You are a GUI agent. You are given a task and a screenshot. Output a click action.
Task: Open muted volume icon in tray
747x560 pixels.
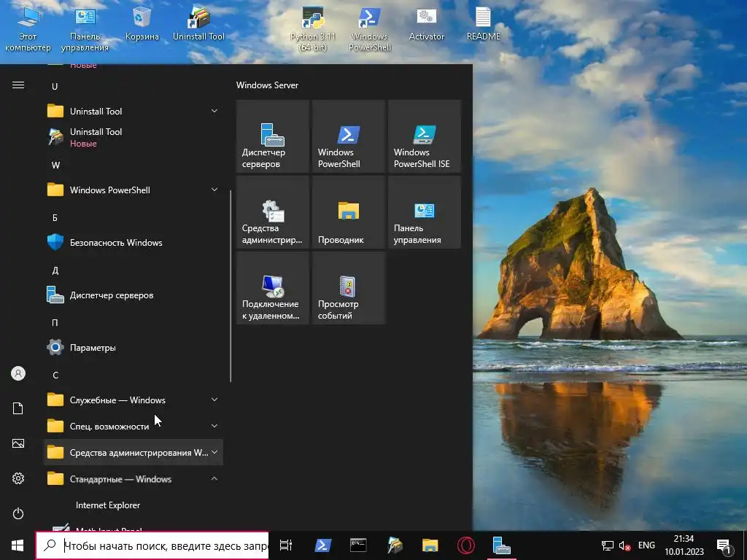click(x=624, y=545)
